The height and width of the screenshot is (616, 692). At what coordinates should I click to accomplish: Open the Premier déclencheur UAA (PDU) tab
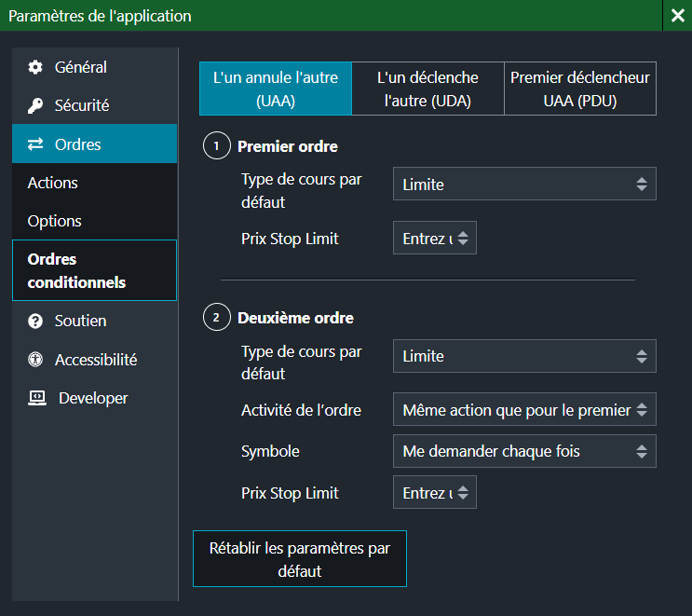click(x=579, y=89)
